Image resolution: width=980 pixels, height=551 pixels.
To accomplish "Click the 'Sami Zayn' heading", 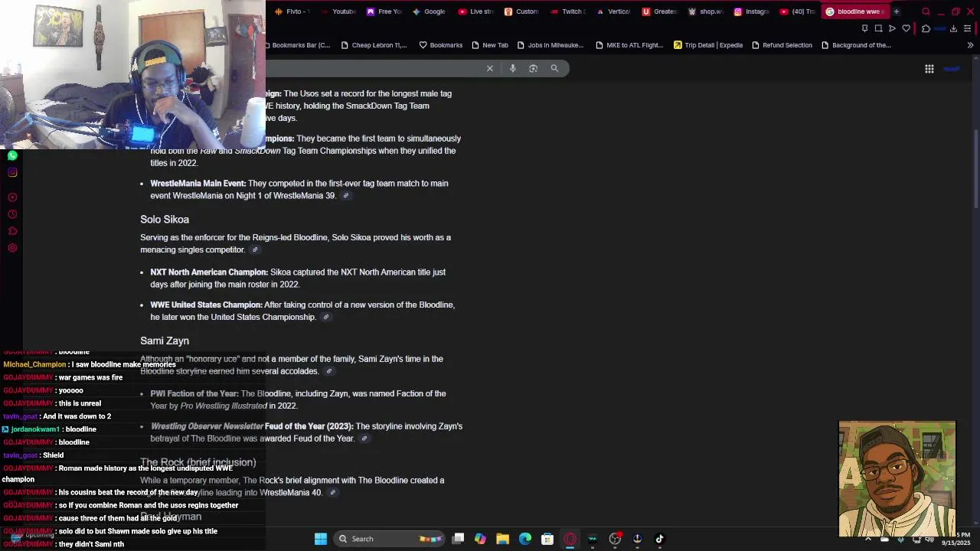I will [165, 341].
